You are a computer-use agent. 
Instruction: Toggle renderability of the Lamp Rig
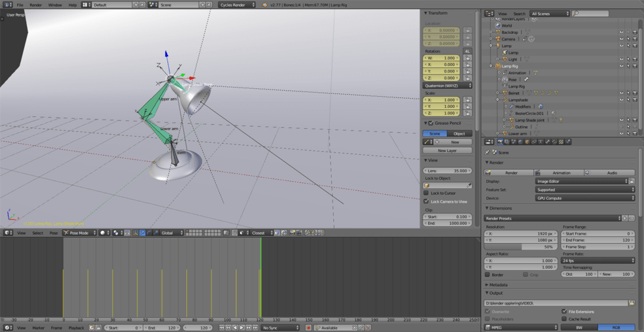click(634, 66)
